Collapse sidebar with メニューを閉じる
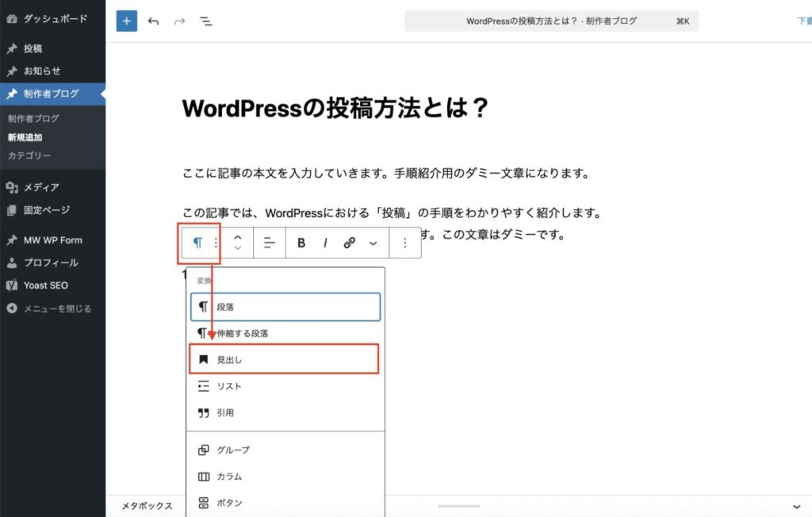This screenshot has height=517, width=812. tap(53, 308)
